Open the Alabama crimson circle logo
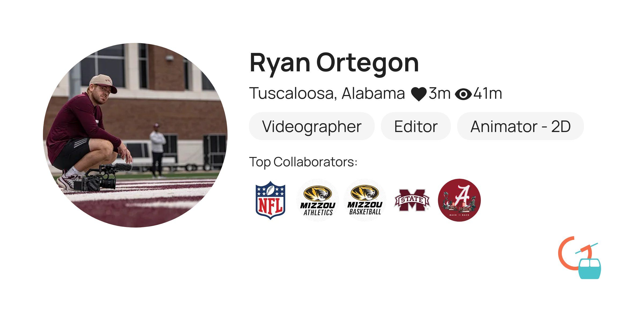This screenshot has height=322, width=644. click(x=459, y=200)
